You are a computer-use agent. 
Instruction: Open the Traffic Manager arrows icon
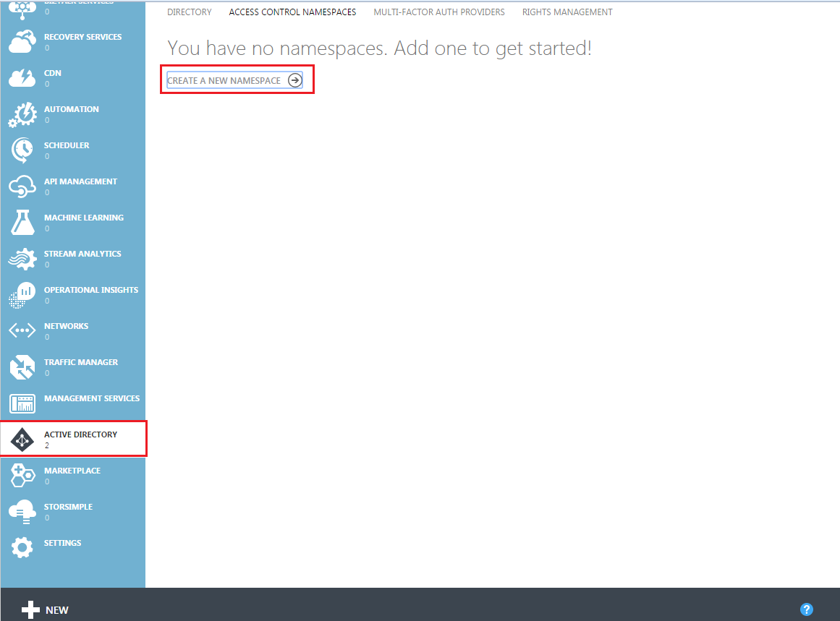pyautogui.click(x=22, y=367)
